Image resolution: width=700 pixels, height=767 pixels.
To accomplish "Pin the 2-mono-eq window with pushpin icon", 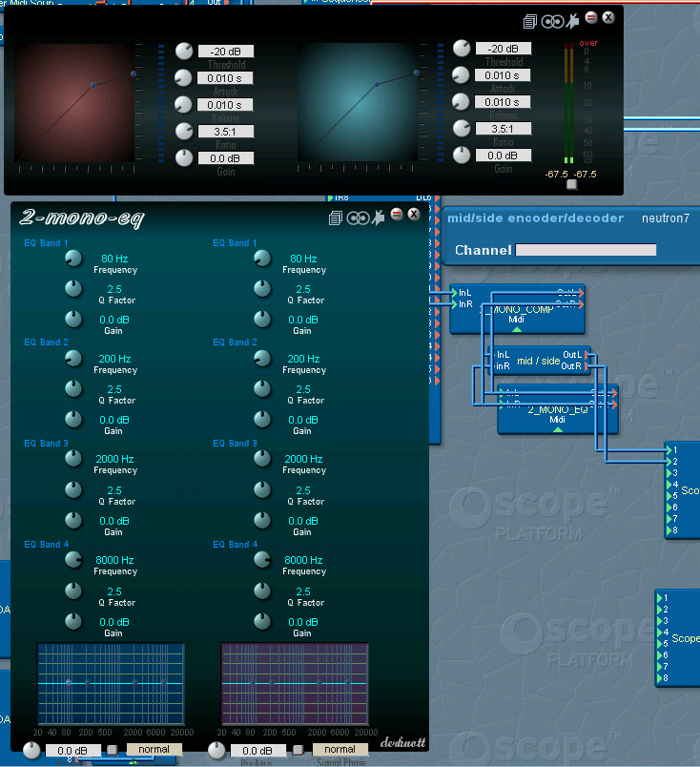I will click(x=378, y=218).
